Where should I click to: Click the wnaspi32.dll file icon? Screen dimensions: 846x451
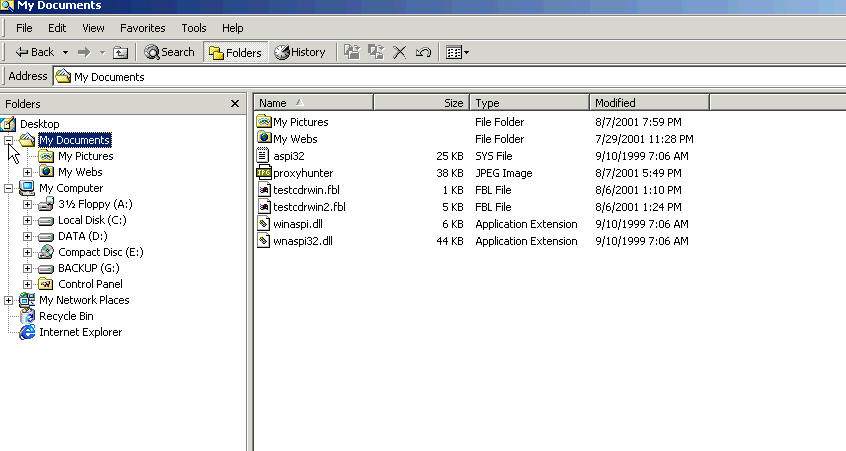(x=263, y=241)
